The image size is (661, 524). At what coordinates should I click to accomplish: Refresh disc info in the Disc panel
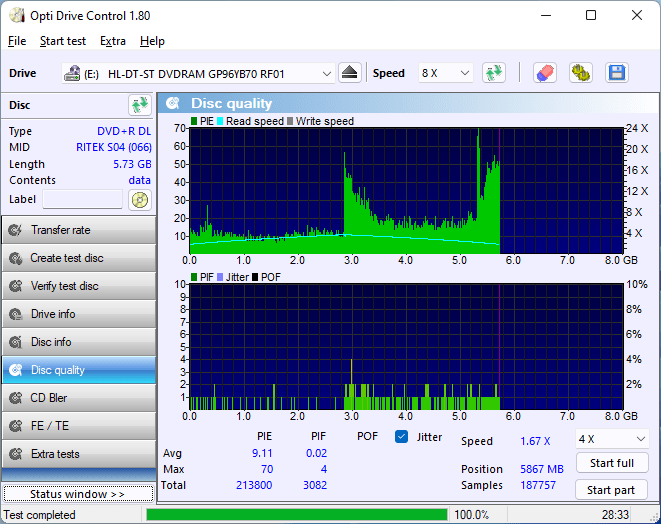(x=139, y=105)
